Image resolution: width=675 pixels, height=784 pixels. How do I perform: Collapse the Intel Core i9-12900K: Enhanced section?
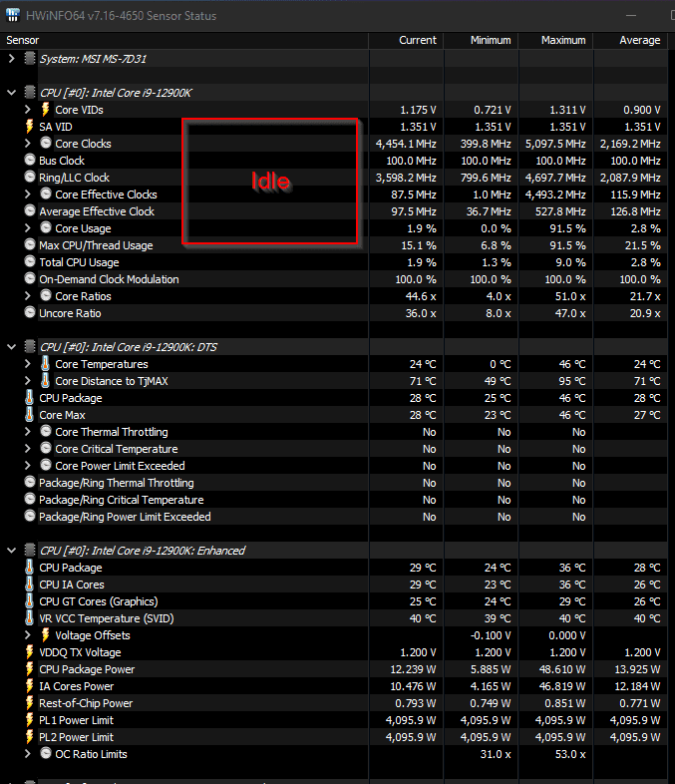pyautogui.click(x=12, y=550)
